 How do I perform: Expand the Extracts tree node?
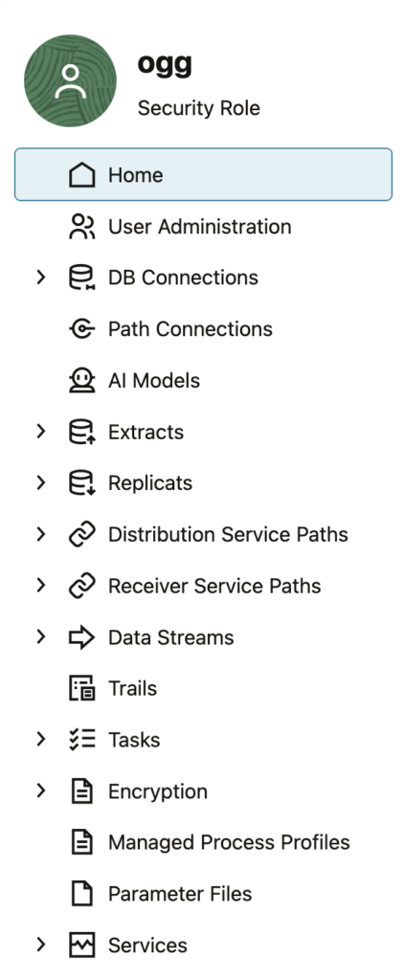point(41,432)
